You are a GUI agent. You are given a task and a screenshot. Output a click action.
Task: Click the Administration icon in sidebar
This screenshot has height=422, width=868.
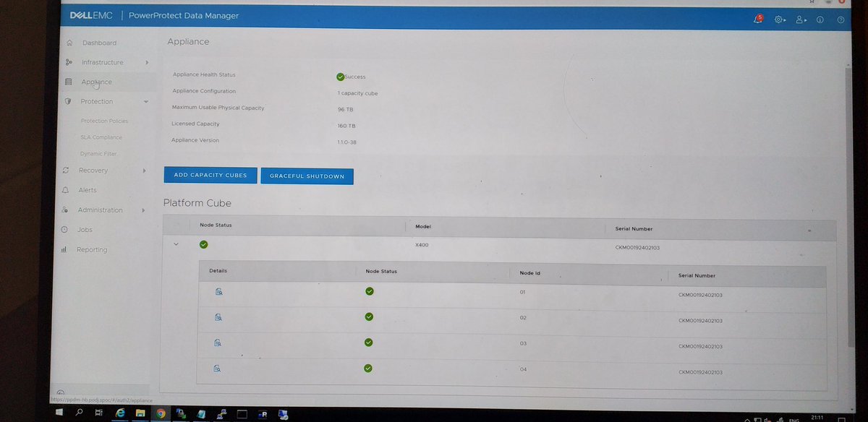pos(65,210)
